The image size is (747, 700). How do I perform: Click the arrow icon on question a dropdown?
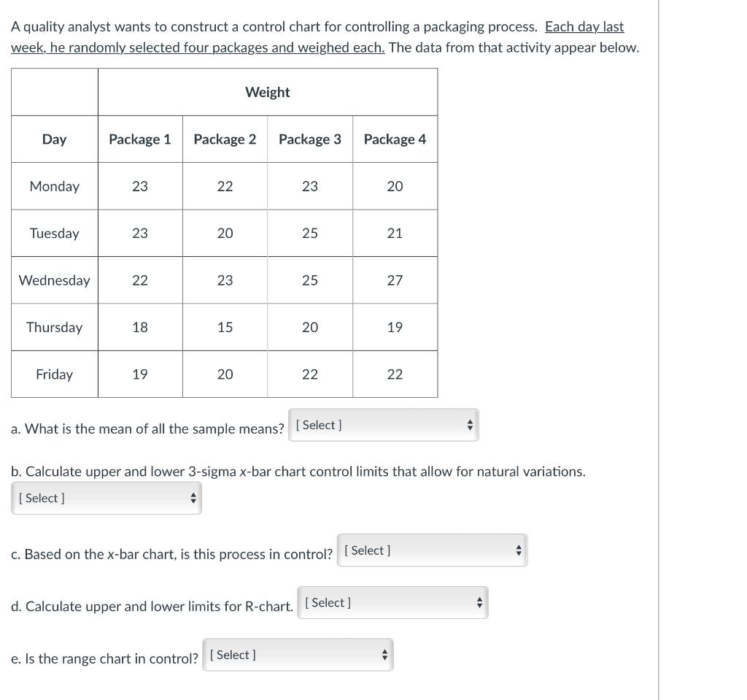pos(470,424)
